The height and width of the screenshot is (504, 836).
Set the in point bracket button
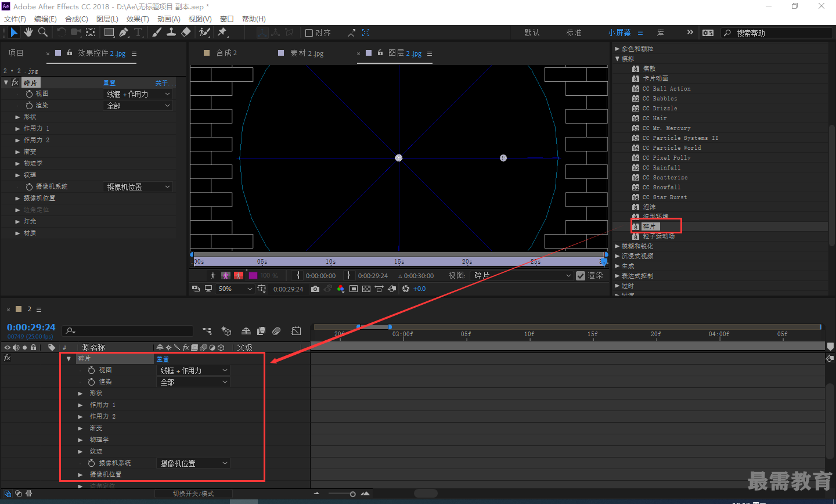click(x=298, y=275)
